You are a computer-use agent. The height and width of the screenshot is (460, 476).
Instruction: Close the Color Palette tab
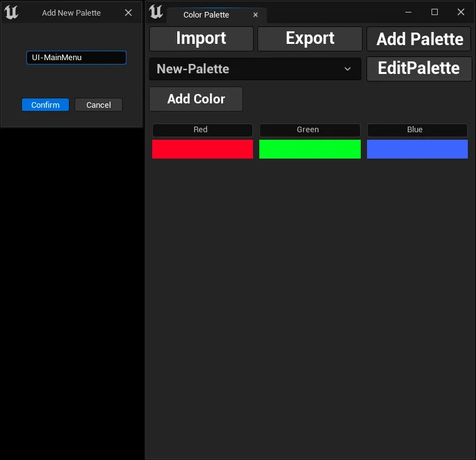click(x=256, y=14)
